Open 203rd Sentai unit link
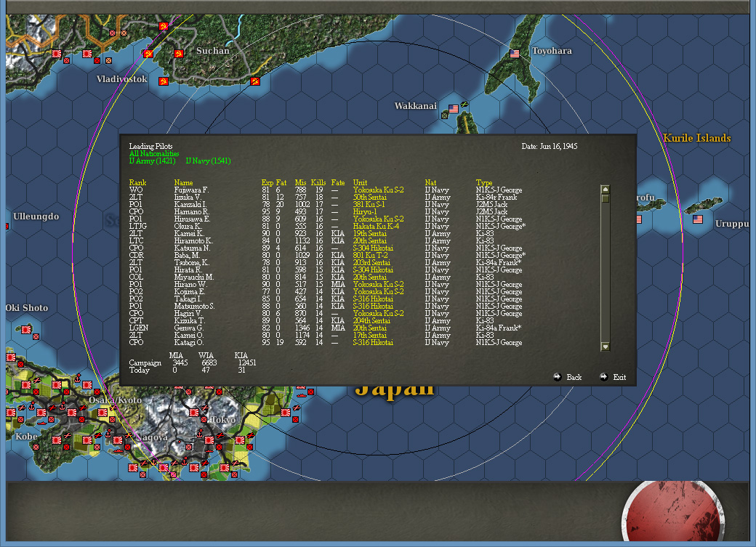Screen dimensions: 756x547 371,263
